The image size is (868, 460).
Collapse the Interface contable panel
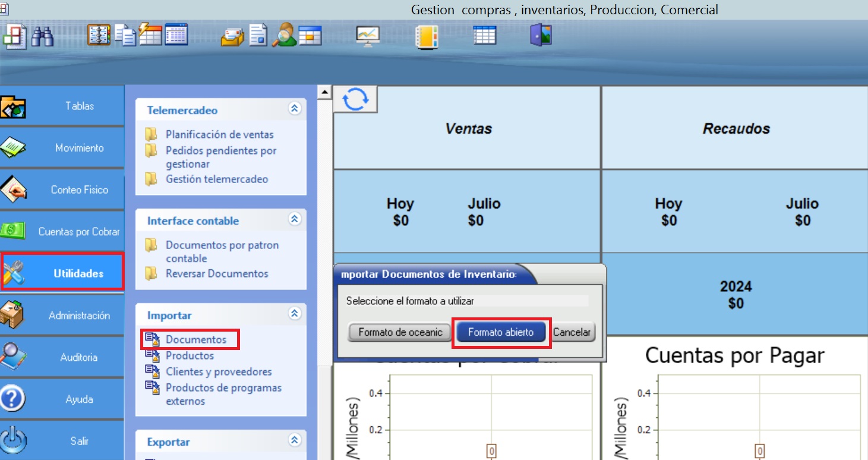pos(295,219)
